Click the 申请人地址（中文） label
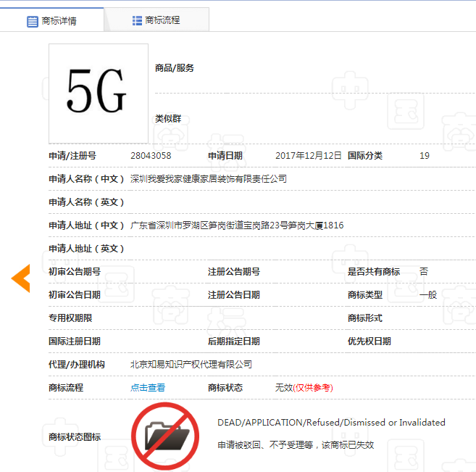 click(x=86, y=225)
